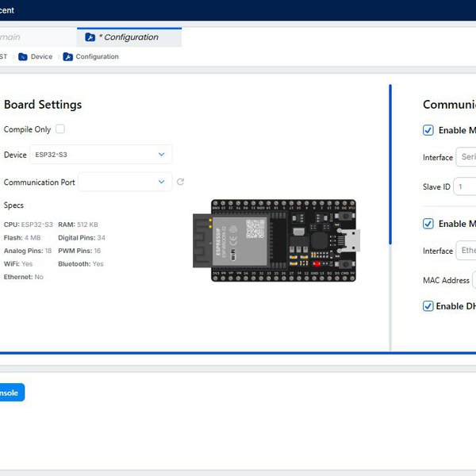Click the Board Settings heading
This screenshot has width=476, height=476.
(x=43, y=105)
